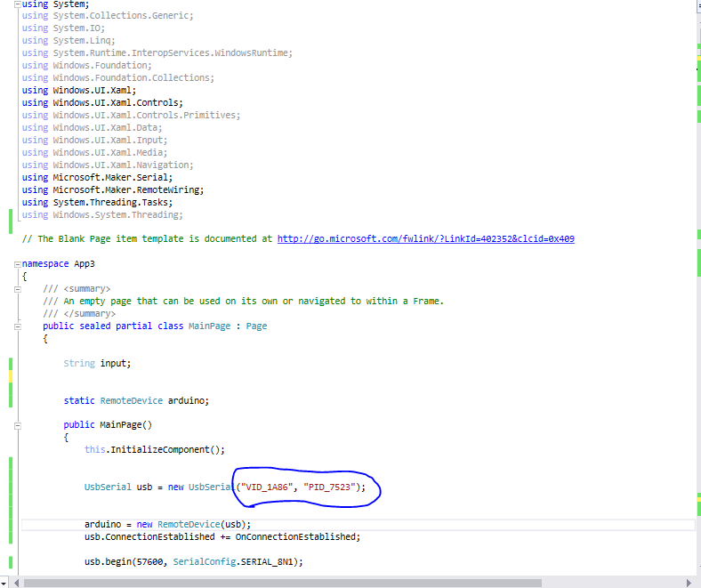Click the 'An empty page' summary comment
701x588 pixels.
243,302
